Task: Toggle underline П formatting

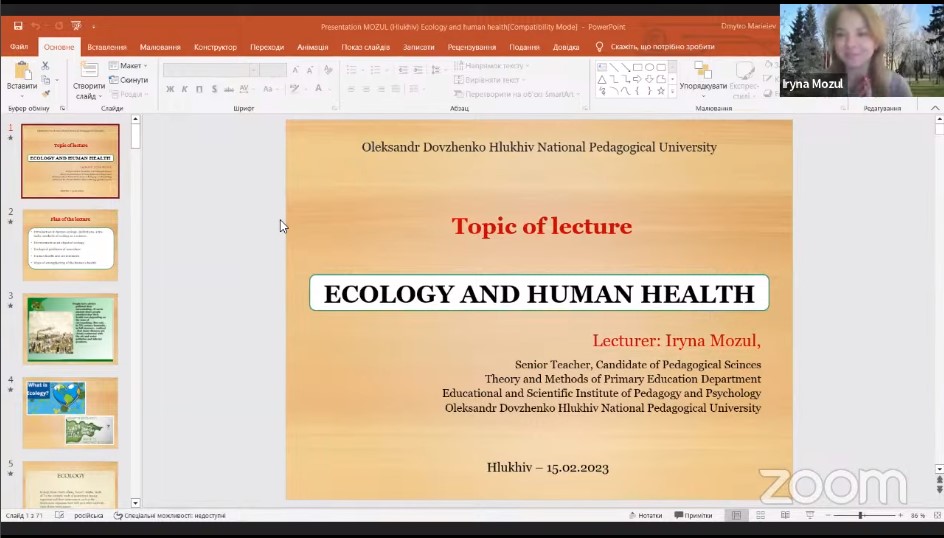Action: coord(199,89)
